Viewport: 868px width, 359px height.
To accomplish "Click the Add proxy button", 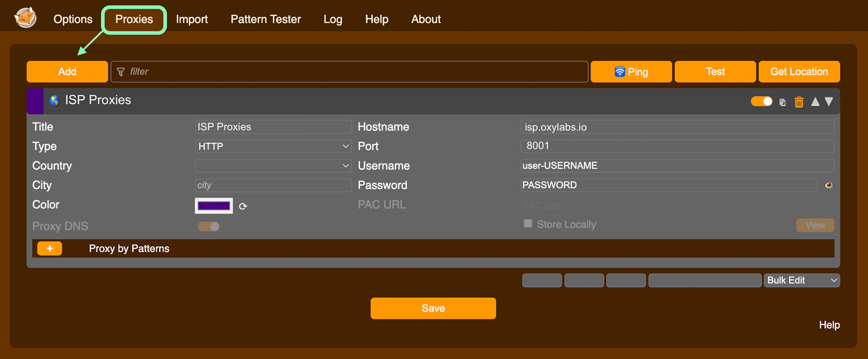I will [67, 72].
